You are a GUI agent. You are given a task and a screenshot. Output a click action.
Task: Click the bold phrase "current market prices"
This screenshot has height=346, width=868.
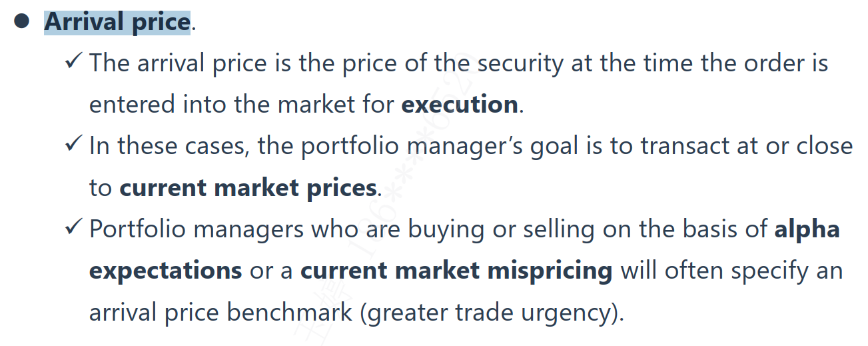(248, 188)
